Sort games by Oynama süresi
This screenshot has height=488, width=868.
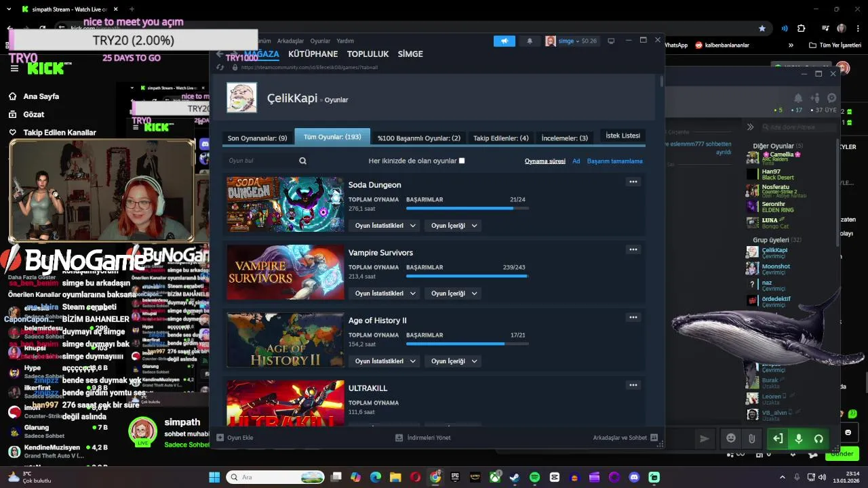[x=545, y=161]
